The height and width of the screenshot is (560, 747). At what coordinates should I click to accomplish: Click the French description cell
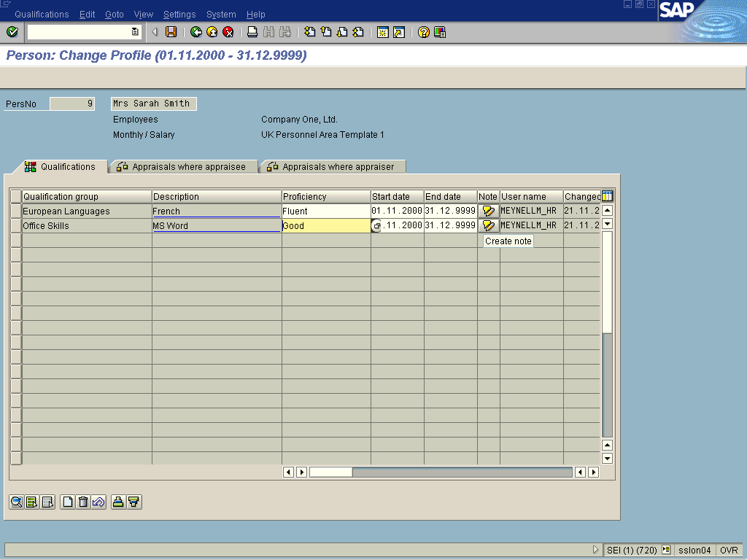[x=217, y=211]
